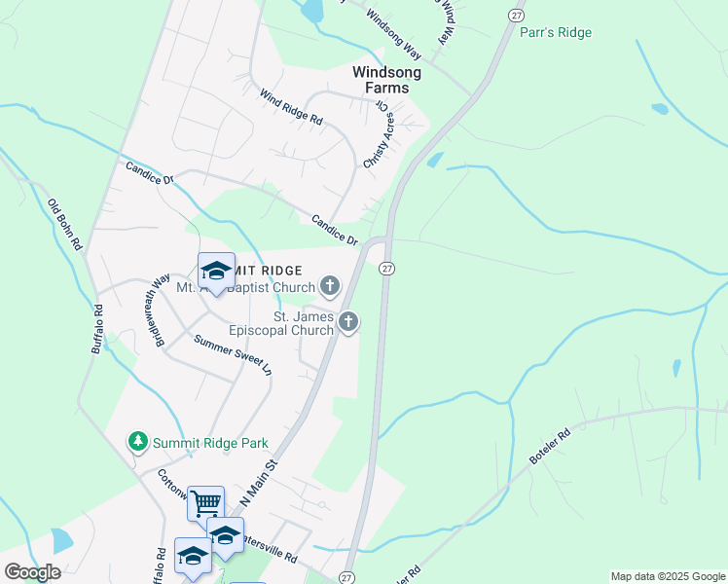Screen dimensions: 728x584
Task: Click the Old Bohn Rd street label
Action: 64,225
